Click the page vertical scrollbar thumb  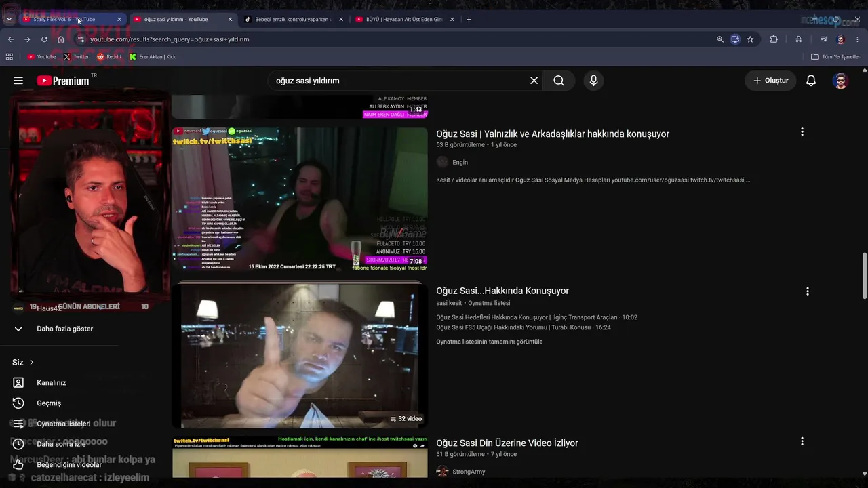pos(864,274)
